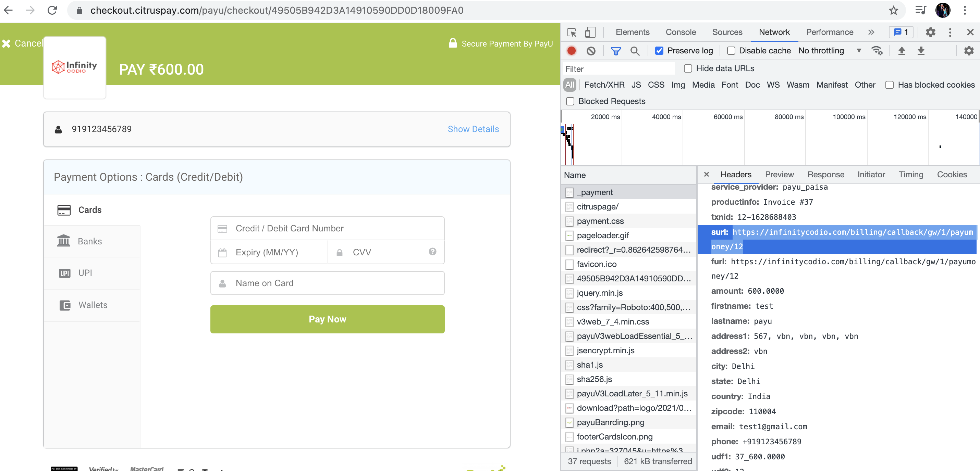Filter requests by JS type
Screen dimensions: 980x471
pyautogui.click(x=636, y=85)
